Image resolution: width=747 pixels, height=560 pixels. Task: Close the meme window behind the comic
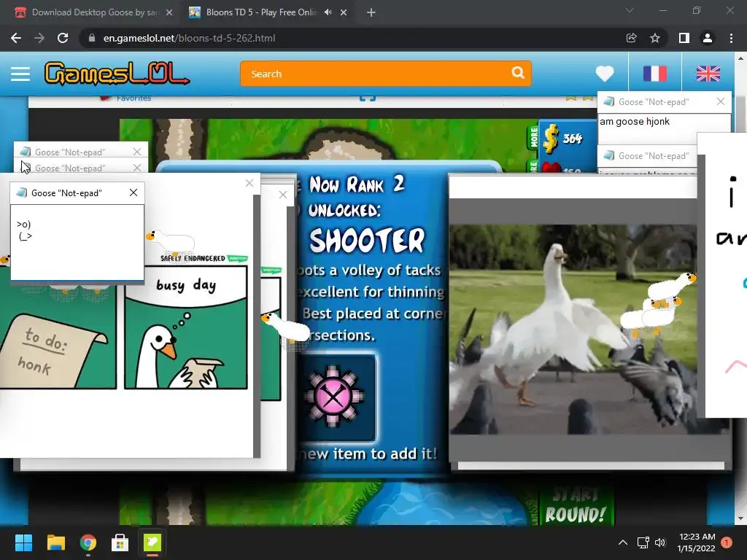[283, 194]
